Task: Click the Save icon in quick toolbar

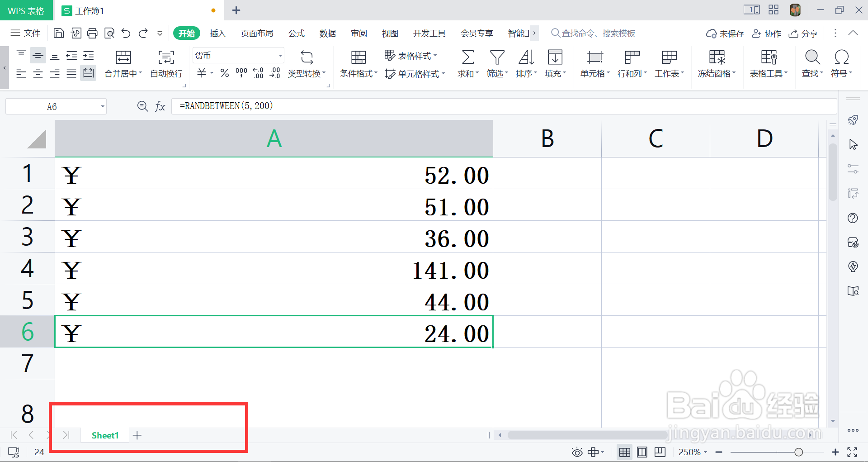Action: coord(59,33)
